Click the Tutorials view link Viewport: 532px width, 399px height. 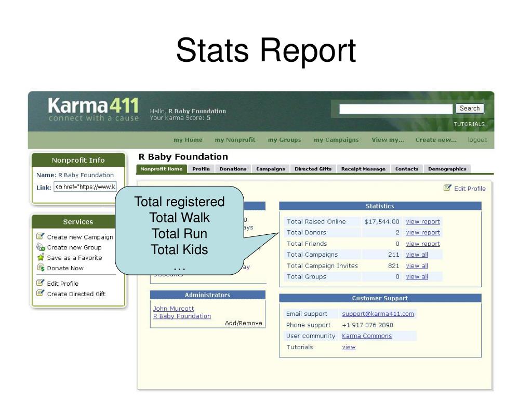point(349,347)
